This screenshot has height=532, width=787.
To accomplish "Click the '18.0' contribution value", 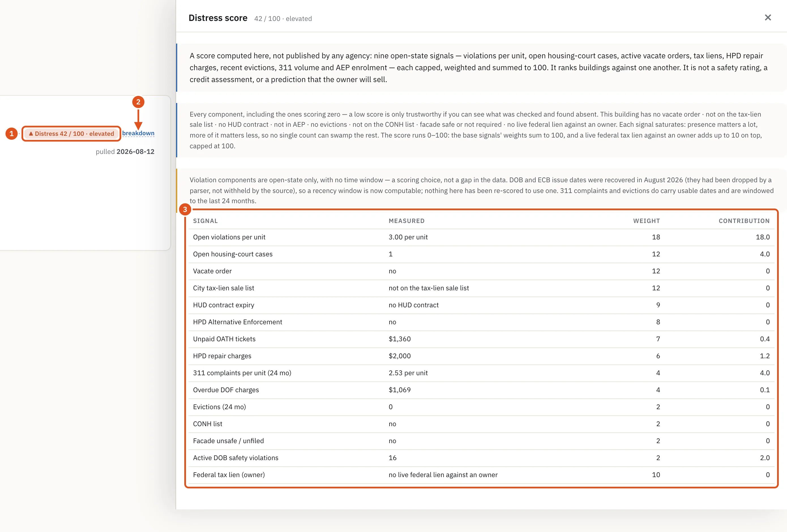I will 763,237.
